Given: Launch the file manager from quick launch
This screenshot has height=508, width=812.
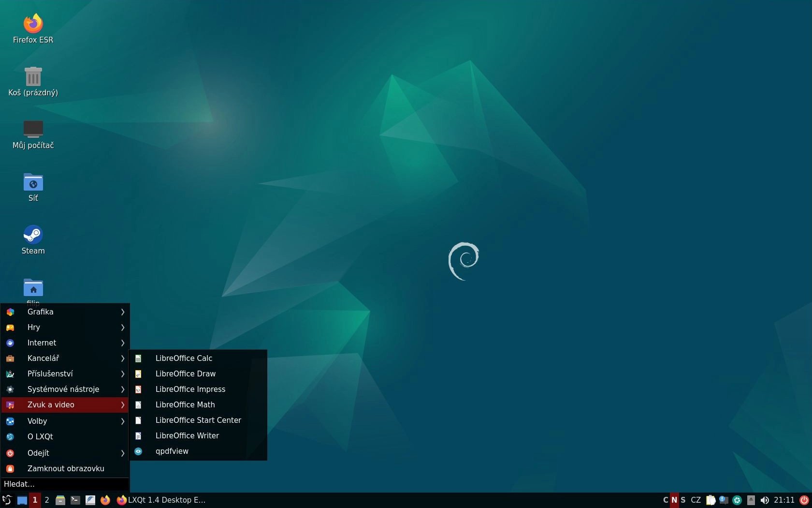Looking at the screenshot, I should [60, 500].
